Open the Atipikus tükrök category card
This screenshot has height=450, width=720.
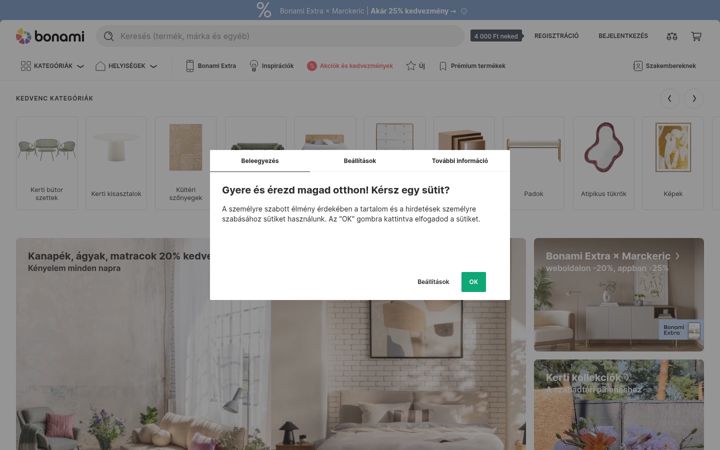[x=603, y=163]
